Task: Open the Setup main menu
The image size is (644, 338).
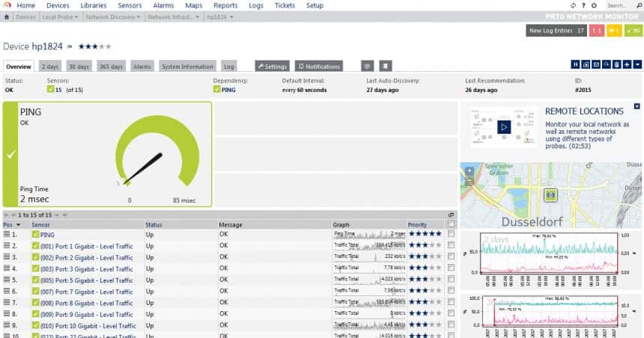Action: [x=315, y=5]
